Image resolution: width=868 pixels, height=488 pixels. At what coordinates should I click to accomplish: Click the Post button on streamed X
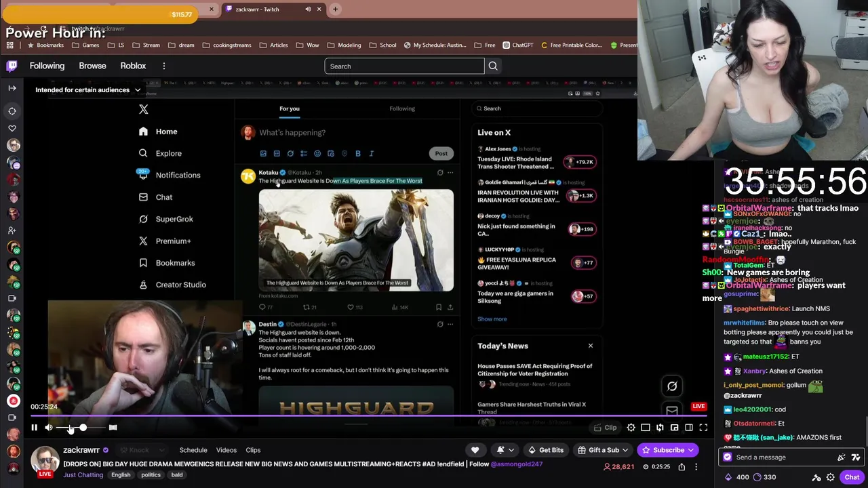pos(441,153)
